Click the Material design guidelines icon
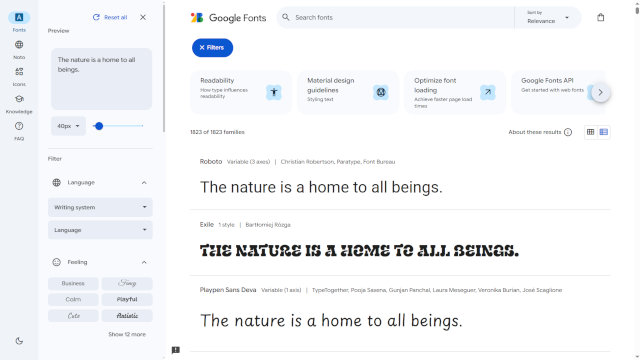 click(x=381, y=92)
